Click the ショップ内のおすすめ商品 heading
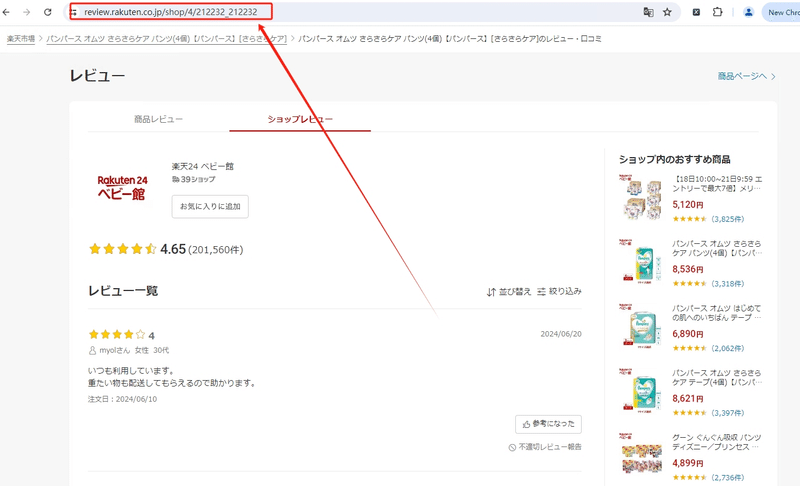 [x=674, y=160]
